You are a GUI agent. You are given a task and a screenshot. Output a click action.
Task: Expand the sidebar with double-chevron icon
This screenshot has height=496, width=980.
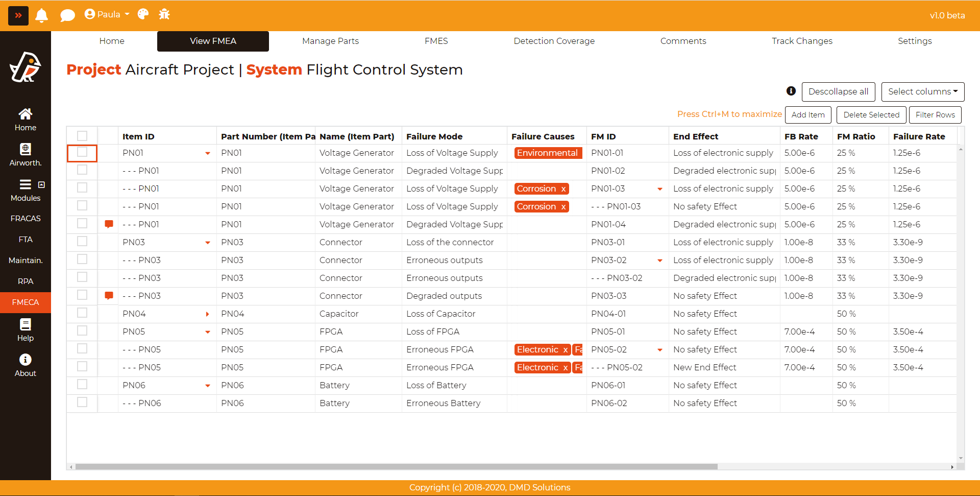18,15
